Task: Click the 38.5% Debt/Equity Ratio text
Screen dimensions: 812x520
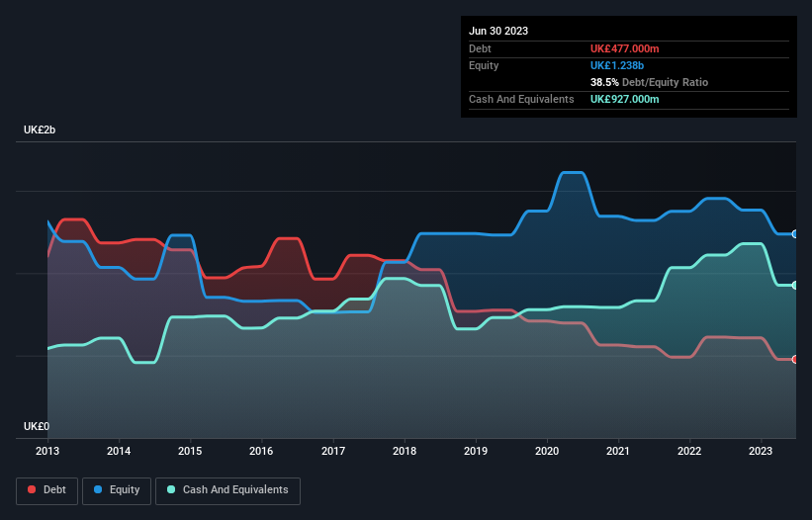Action: 649,82
